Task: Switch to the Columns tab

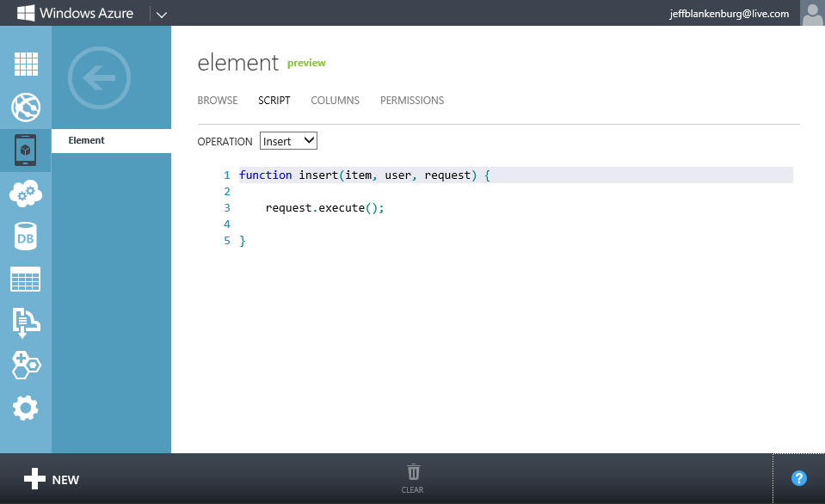Action: 335,101
